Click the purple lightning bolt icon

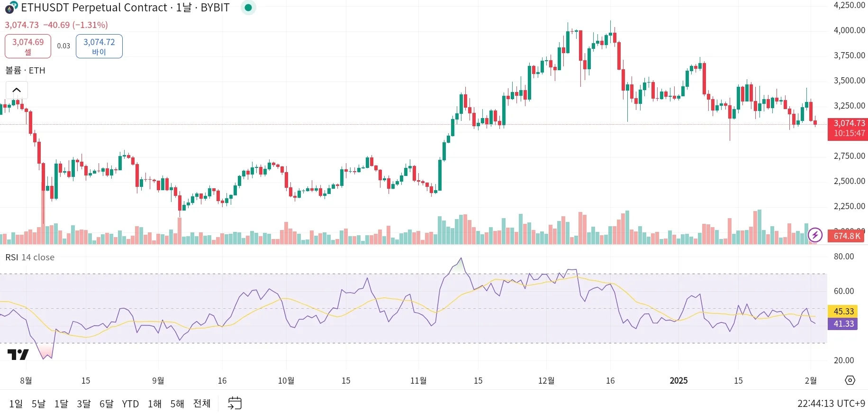[815, 235]
